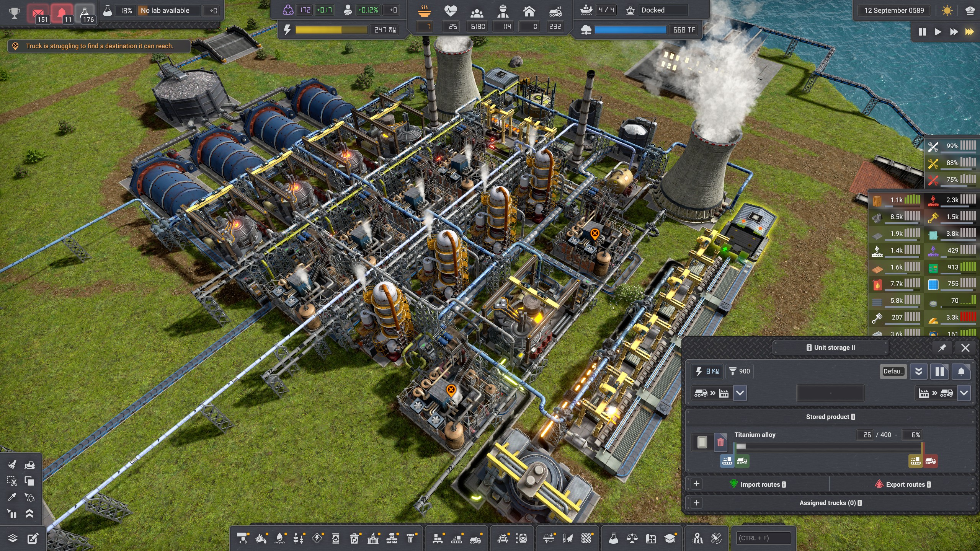Pause the game simulation

923,32
